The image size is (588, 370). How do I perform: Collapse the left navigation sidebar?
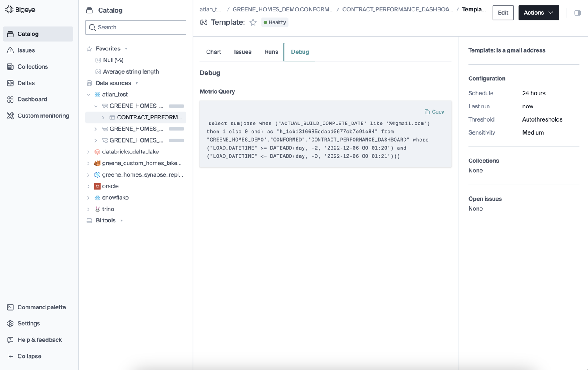point(38,357)
